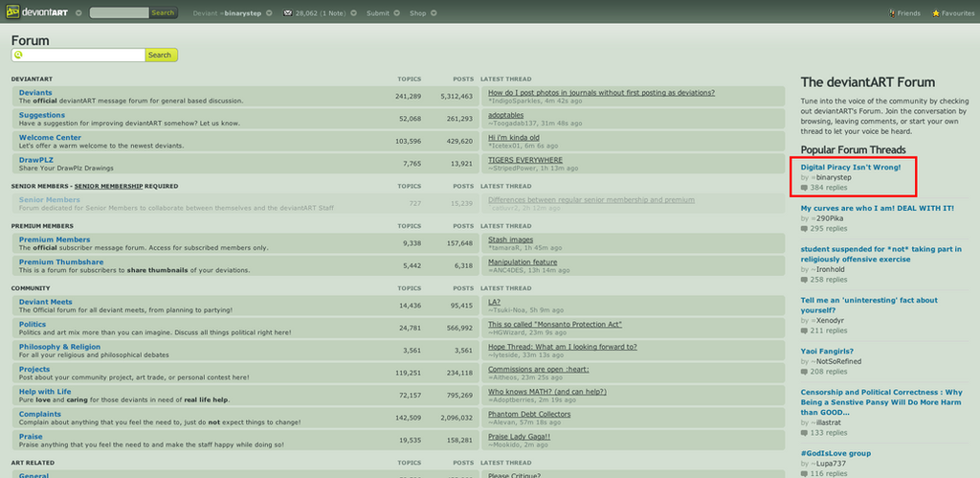This screenshot has width=980, height=478.
Task: Open the 'Who knows MATH?' thread
Action: pos(547,392)
